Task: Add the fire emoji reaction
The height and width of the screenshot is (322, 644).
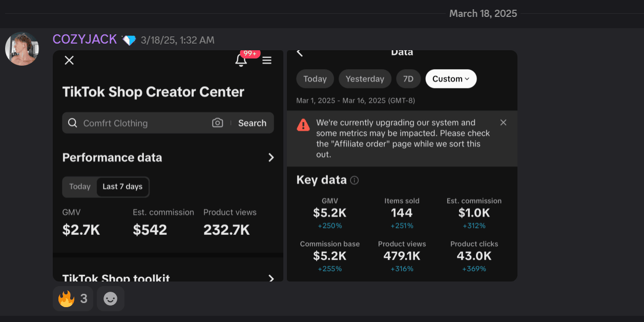Action: [x=73, y=298]
